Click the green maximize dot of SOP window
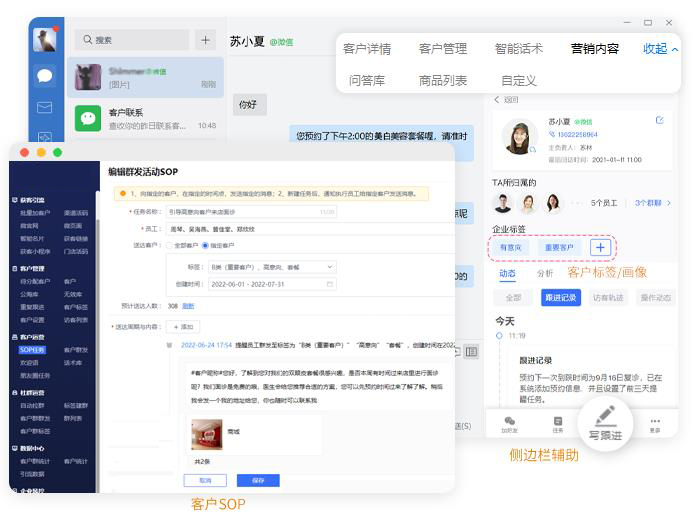Viewport: 693px width, 521px height. click(57, 152)
